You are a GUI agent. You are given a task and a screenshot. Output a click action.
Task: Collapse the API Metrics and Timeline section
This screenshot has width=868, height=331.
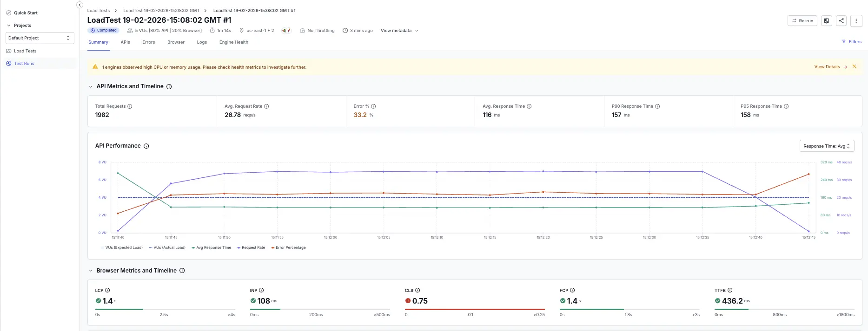(90, 87)
